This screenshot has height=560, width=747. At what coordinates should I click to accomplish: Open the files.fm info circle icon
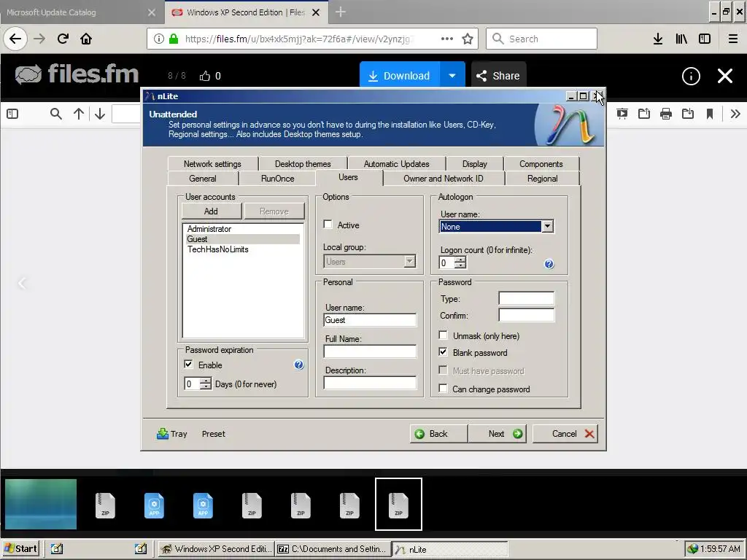pyautogui.click(x=691, y=76)
